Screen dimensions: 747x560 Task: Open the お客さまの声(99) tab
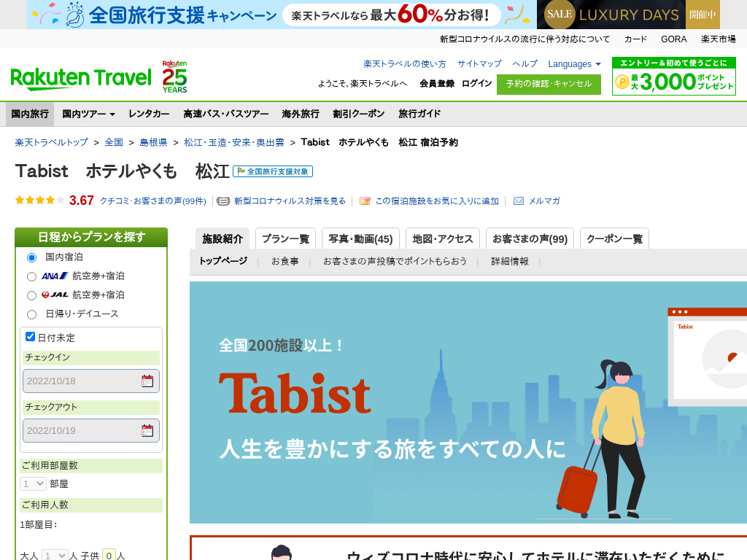530,238
